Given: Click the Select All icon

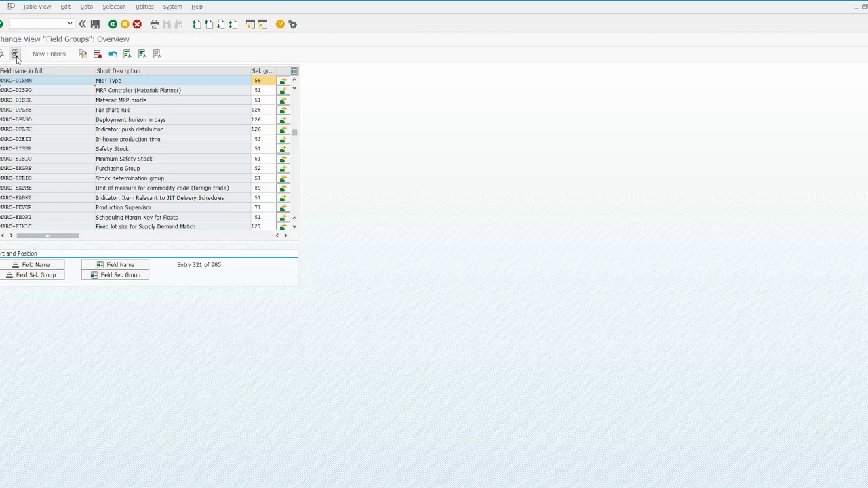Looking at the screenshot, I should tap(127, 54).
